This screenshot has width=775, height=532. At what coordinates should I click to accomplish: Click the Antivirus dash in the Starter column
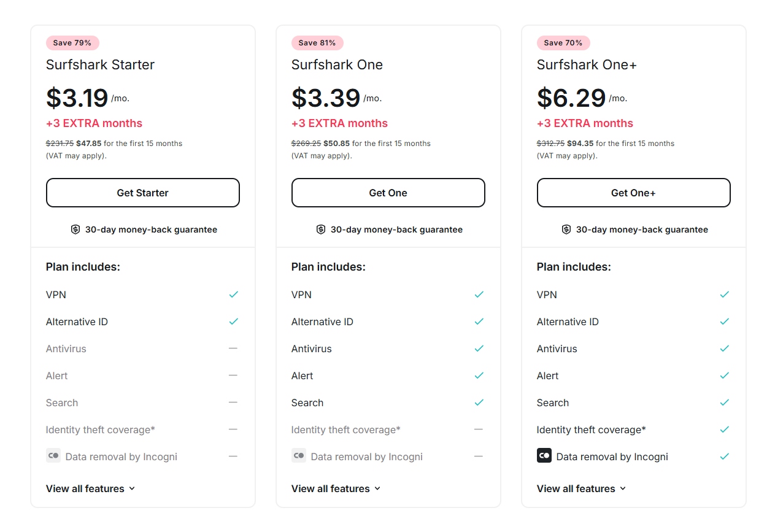[x=233, y=349]
